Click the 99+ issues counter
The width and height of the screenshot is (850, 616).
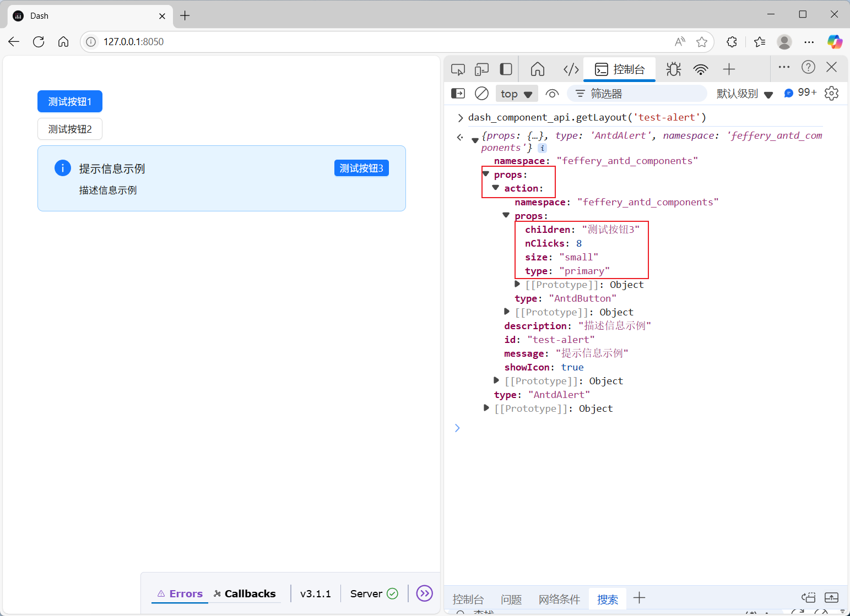[800, 92]
